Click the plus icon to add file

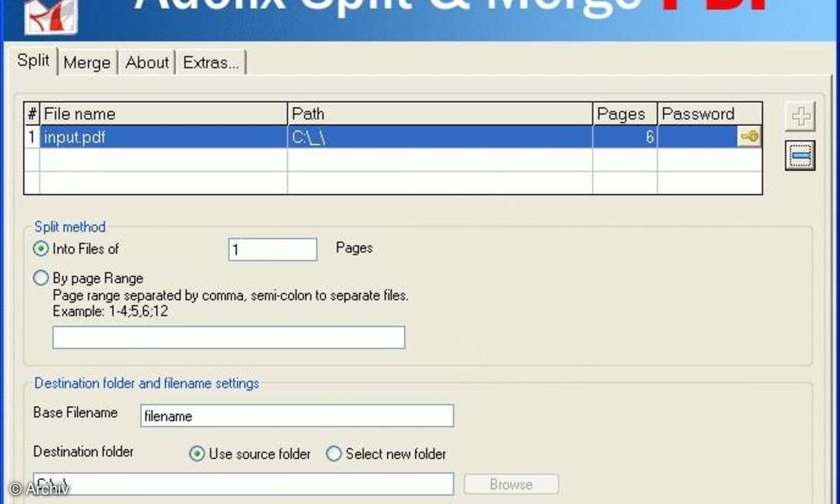[x=800, y=117]
